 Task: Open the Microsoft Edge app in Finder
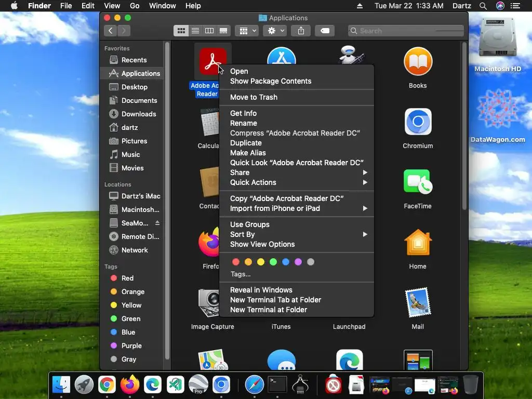[x=350, y=360]
